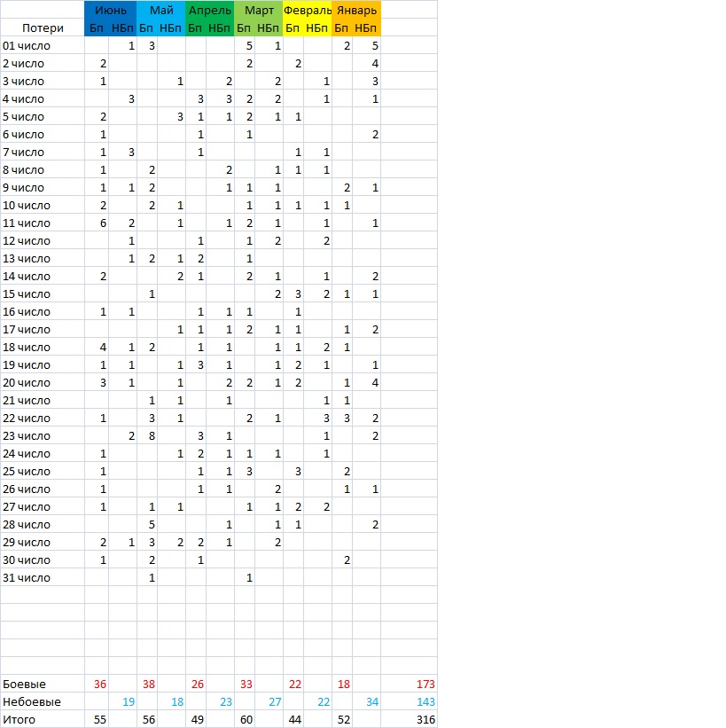The width and height of the screenshot is (726, 728).
Task: Select the Итого cell showing 55
Action: [x=101, y=719]
